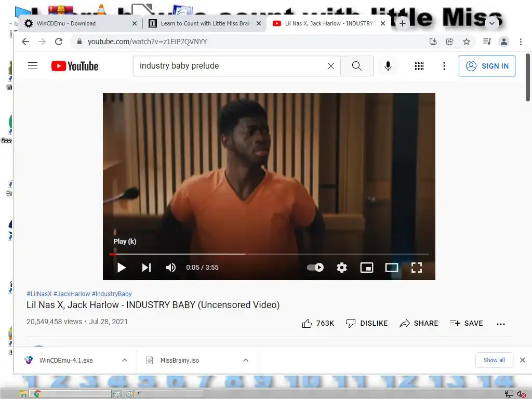Click the muted volume tray icon

522,394
